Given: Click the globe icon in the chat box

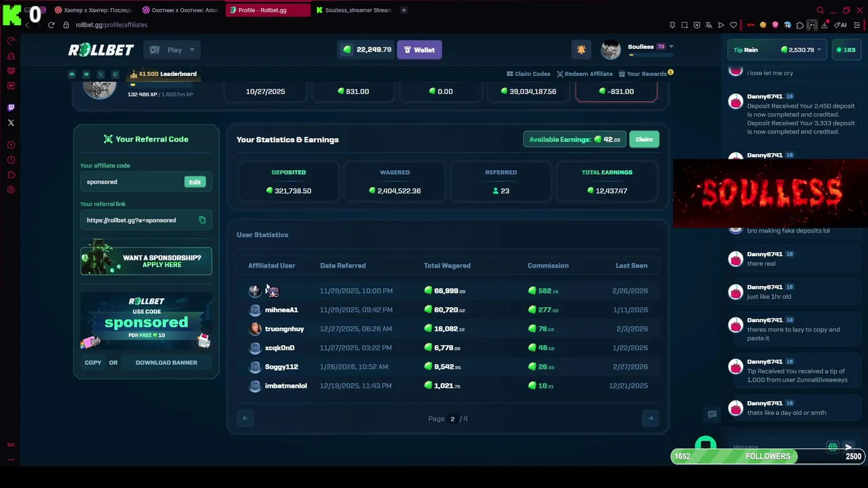Looking at the screenshot, I should coord(833,447).
